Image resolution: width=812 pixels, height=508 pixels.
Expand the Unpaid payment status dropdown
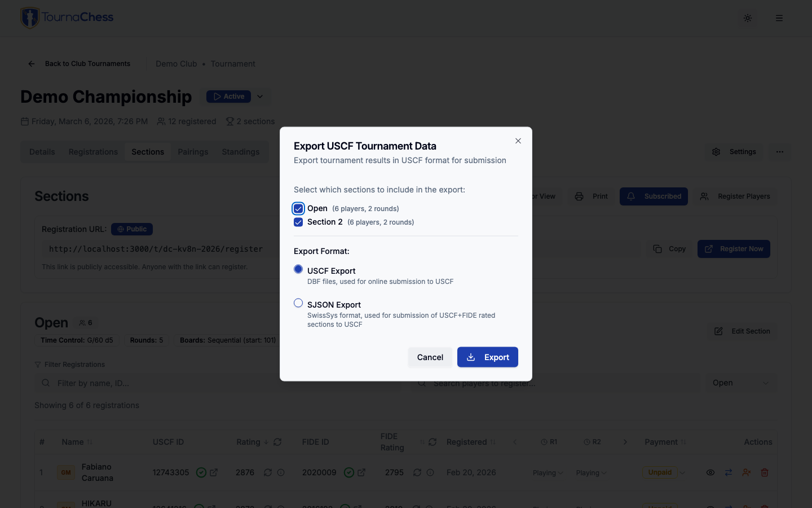[682, 472]
